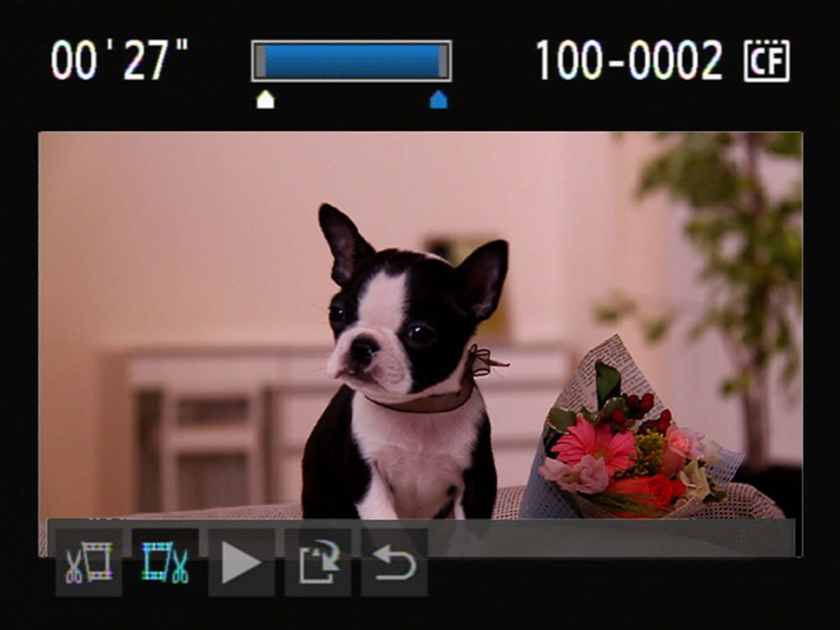Play the edited movie

[x=241, y=562]
